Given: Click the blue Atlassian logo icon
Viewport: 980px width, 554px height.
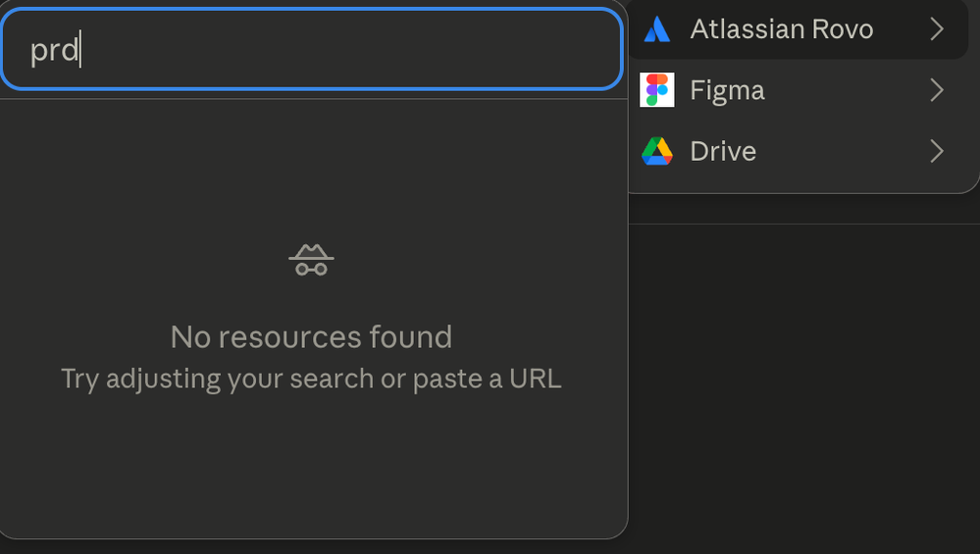Looking at the screenshot, I should point(657,29).
